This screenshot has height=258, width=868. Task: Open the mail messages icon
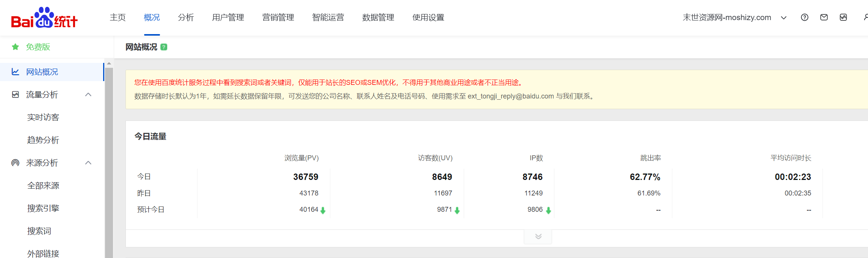click(824, 17)
